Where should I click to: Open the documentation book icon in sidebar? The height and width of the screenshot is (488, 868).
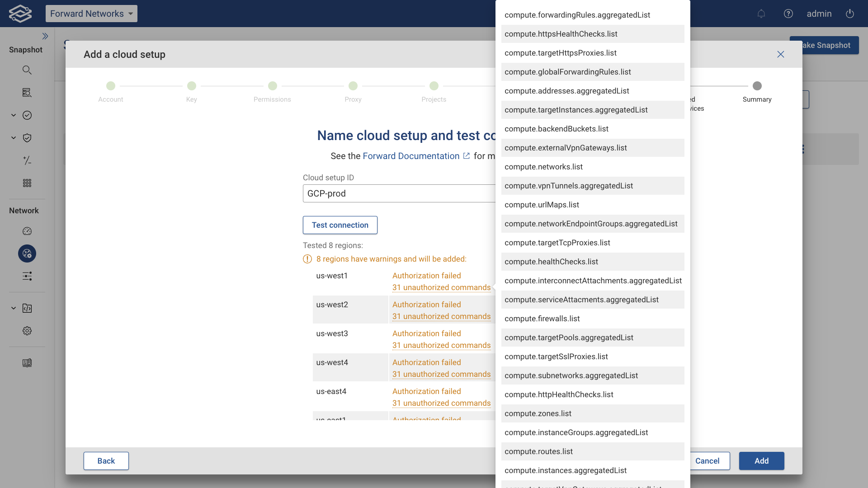(27, 363)
